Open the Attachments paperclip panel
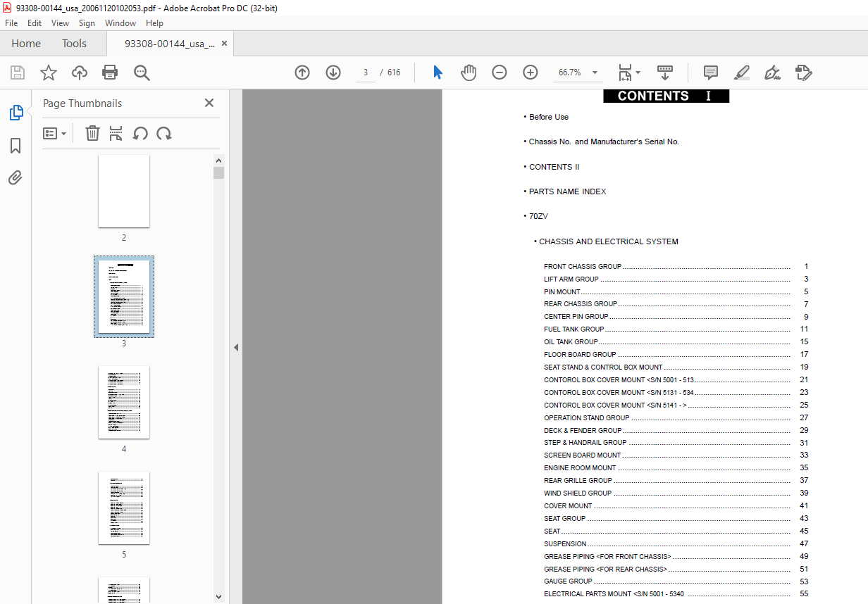Screen dimensions: 868x604 pyautogui.click(x=15, y=177)
